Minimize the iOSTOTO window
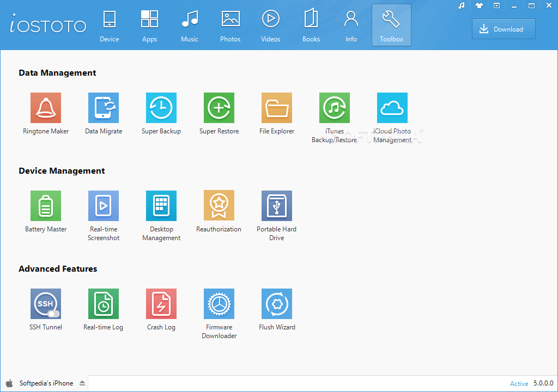 [x=514, y=5]
